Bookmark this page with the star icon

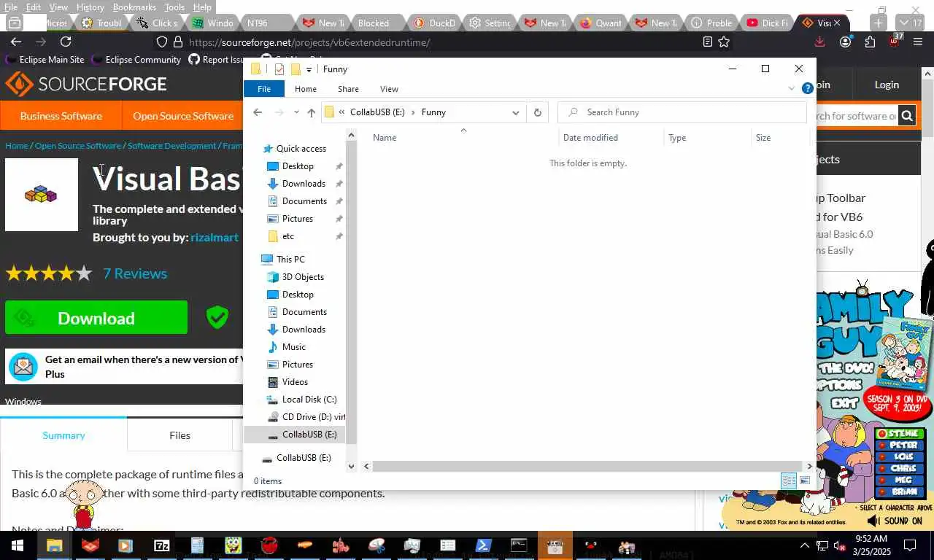(x=724, y=42)
